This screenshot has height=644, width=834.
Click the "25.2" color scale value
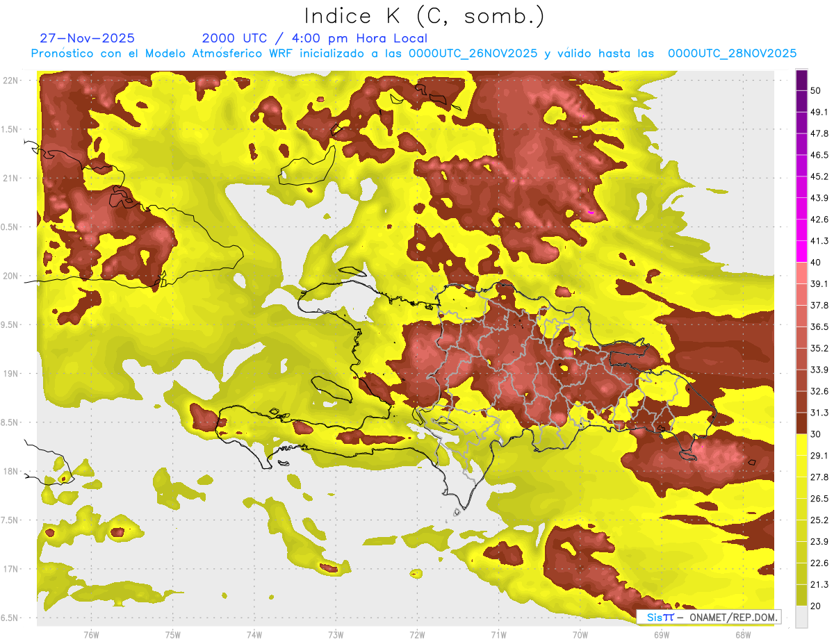[x=819, y=520]
